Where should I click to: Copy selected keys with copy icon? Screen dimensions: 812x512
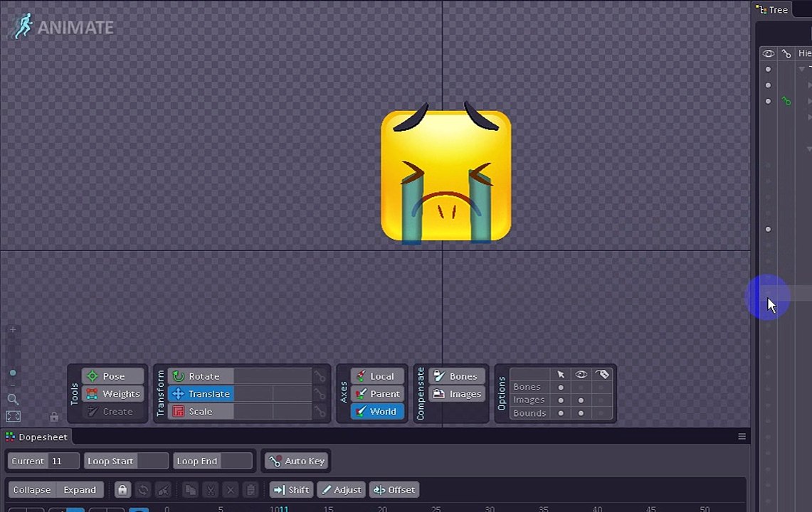pyautogui.click(x=190, y=490)
